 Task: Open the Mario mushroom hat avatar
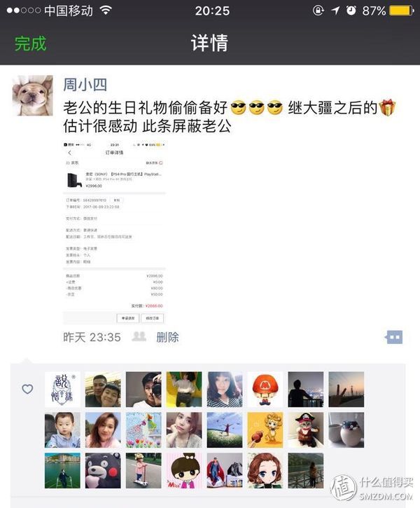pos(265,389)
